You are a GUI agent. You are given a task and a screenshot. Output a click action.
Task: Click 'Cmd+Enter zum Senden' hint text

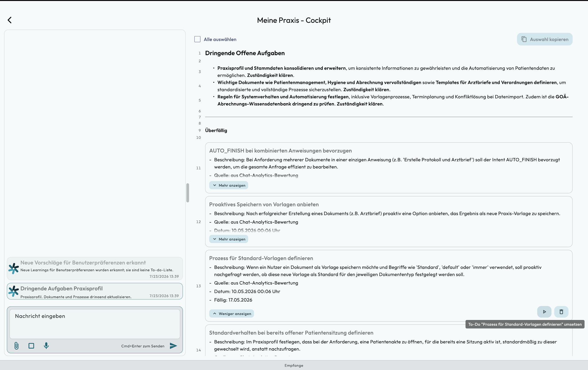(143, 346)
